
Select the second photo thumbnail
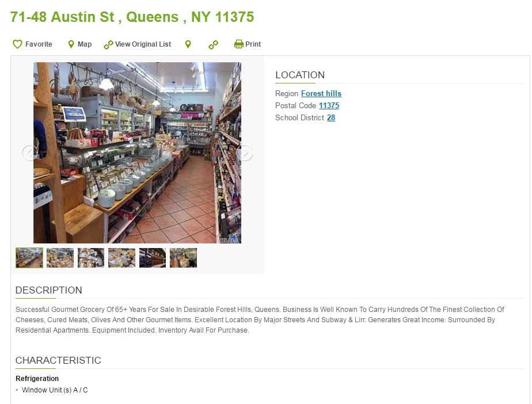(x=60, y=258)
